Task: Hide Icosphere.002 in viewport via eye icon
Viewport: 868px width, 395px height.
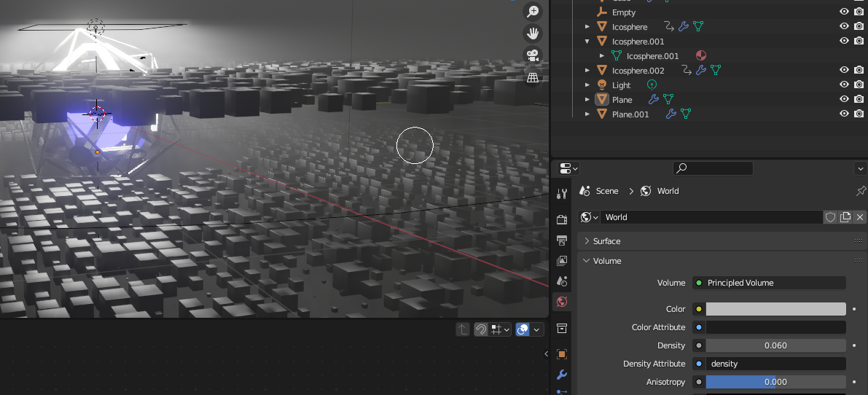Action: pyautogui.click(x=844, y=70)
